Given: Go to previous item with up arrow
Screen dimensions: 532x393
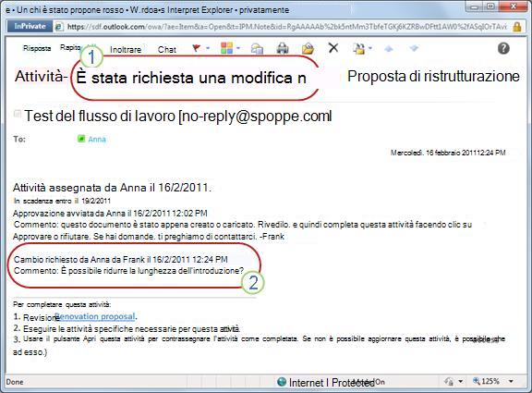Looking at the screenshot, I should point(389,49).
